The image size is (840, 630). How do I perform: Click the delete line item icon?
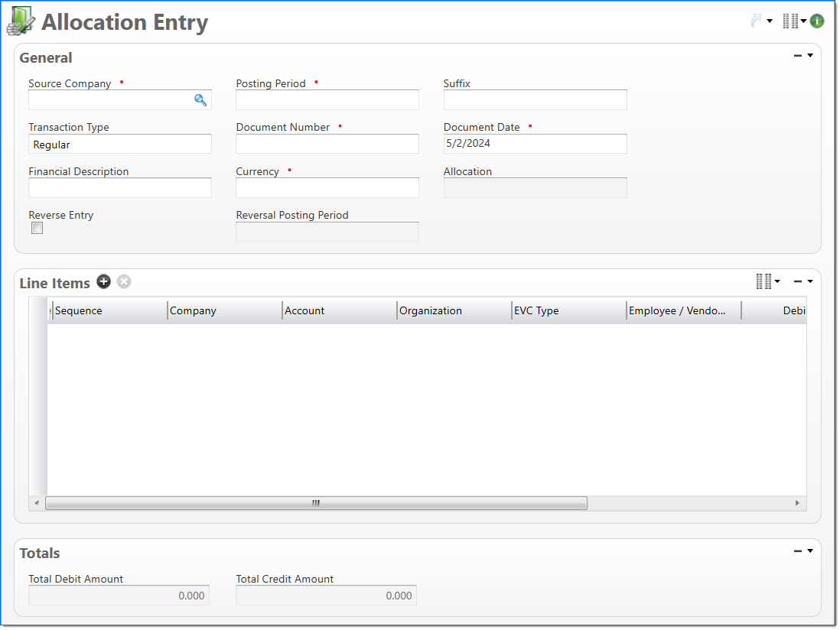click(124, 282)
